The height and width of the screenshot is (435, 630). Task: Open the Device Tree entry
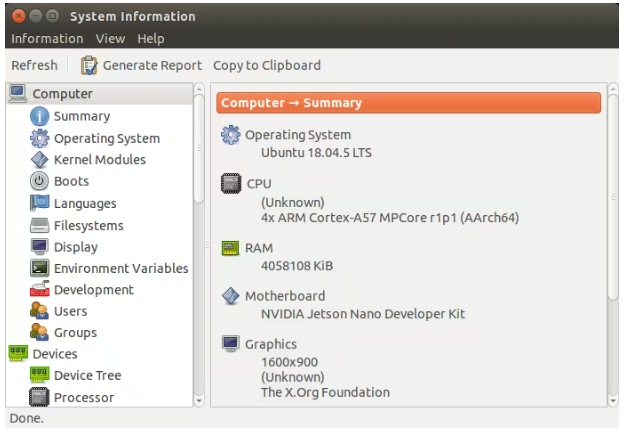(x=87, y=376)
